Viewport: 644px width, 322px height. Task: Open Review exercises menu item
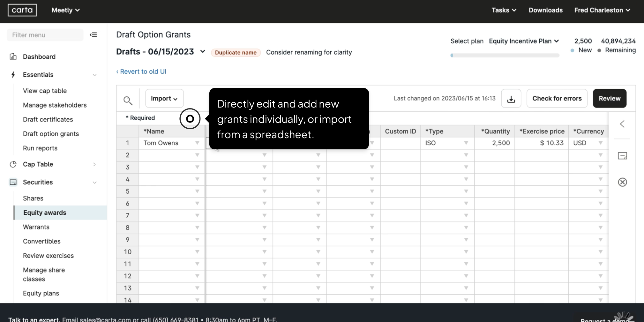[48, 256]
